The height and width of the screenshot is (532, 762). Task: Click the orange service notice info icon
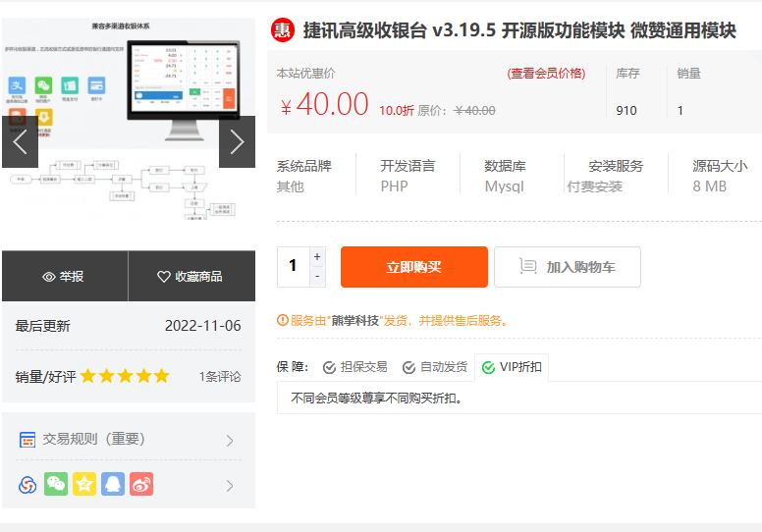pyautogui.click(x=283, y=320)
